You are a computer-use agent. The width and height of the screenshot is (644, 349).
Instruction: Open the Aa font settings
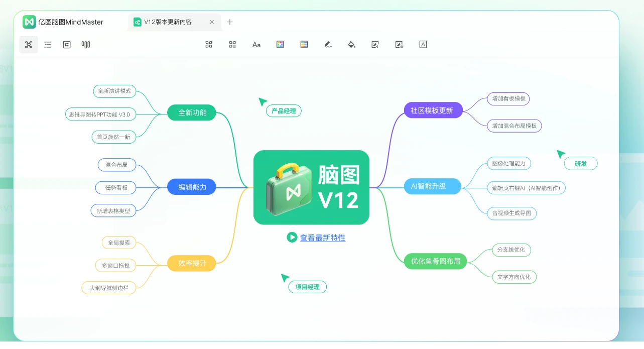(256, 45)
